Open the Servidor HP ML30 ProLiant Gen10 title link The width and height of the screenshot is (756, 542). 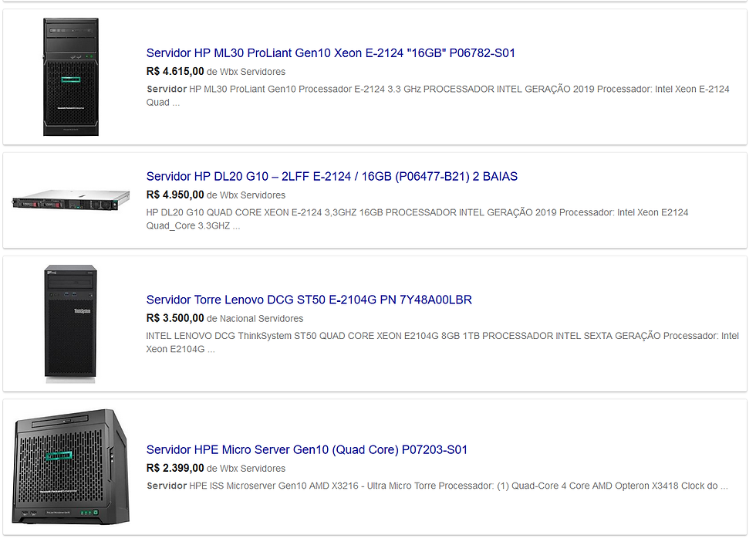(330, 53)
